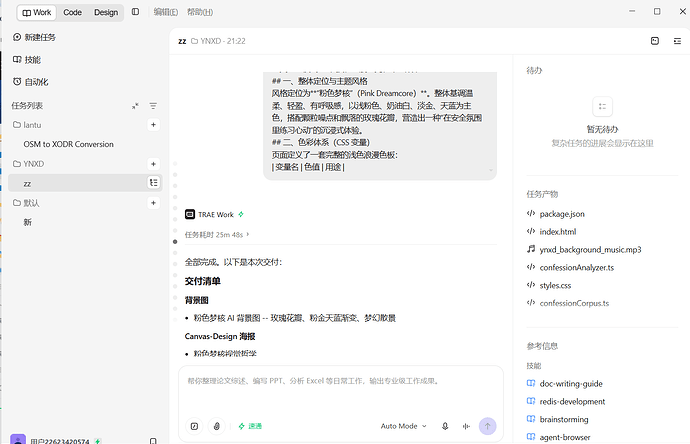Open the slash command icon in input box
The width and height of the screenshot is (690, 444).
pos(194,426)
